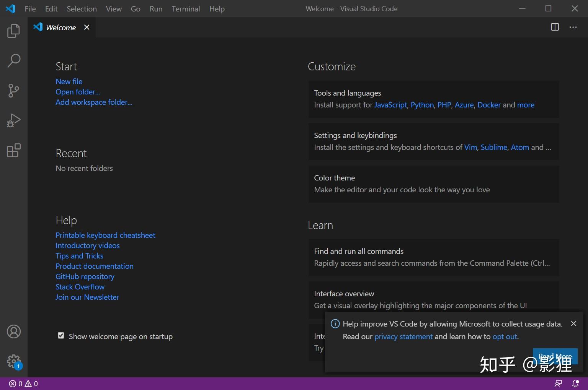Click the Read More button
The height and width of the screenshot is (390, 588).
[555, 356]
